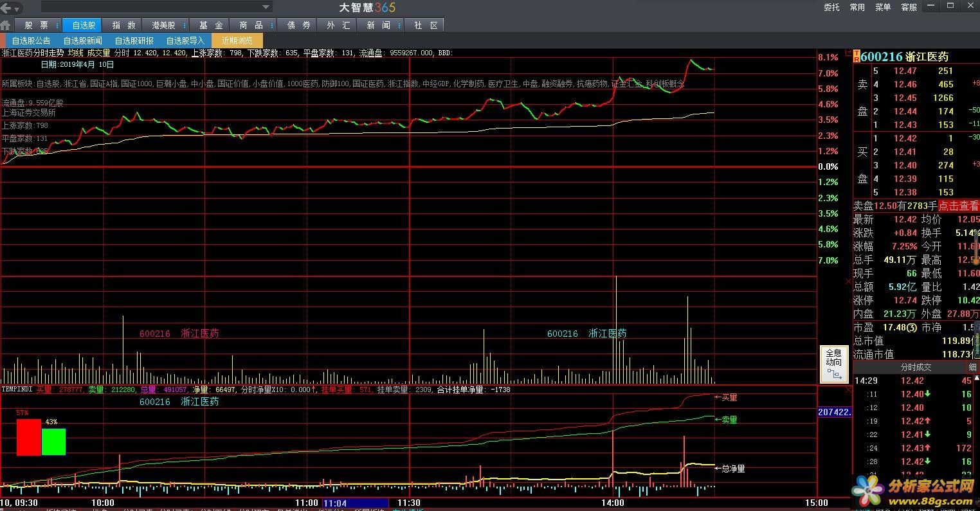Viewport: 980px width, 511px height.
Task: Expand the top search combo box arrow
Action: pos(266,7)
